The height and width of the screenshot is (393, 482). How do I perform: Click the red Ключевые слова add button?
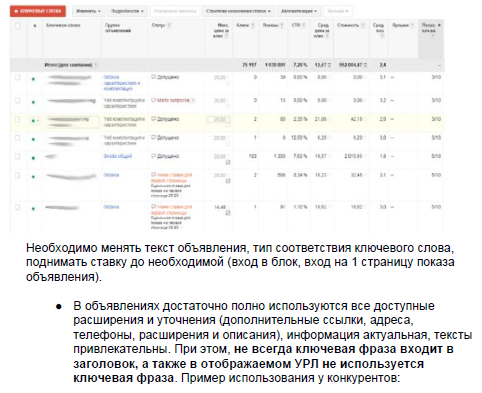[x=38, y=11]
